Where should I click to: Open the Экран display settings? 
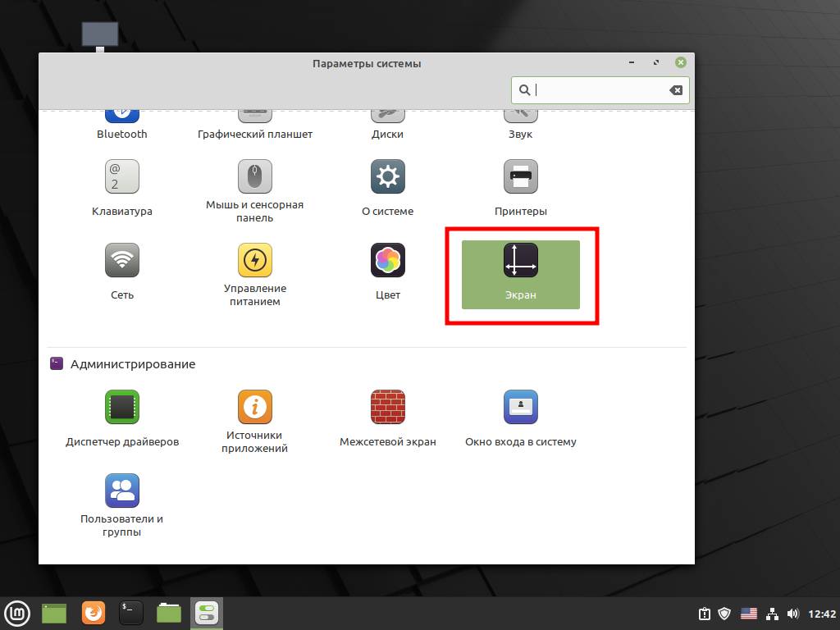(x=520, y=274)
